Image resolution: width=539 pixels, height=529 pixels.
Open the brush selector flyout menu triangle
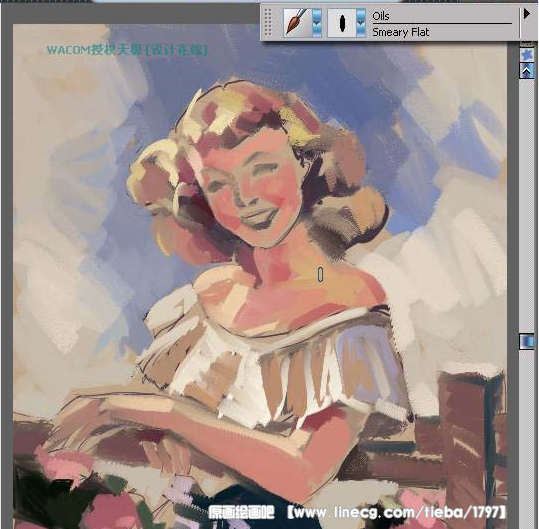[x=527, y=14]
